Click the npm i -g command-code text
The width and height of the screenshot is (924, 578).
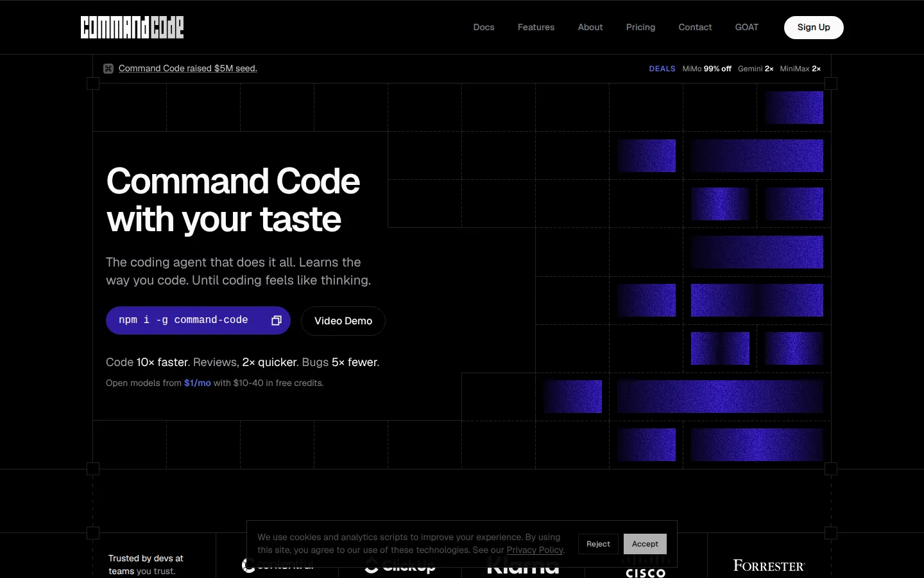(184, 320)
